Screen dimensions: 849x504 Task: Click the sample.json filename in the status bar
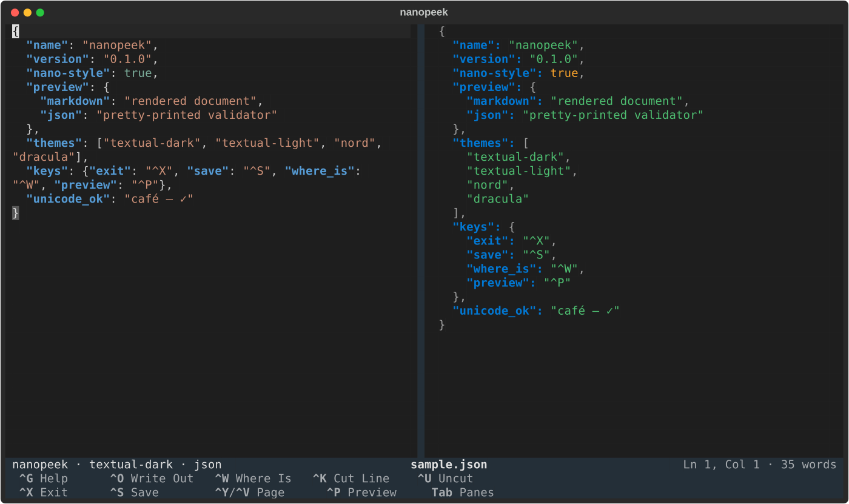tap(449, 465)
